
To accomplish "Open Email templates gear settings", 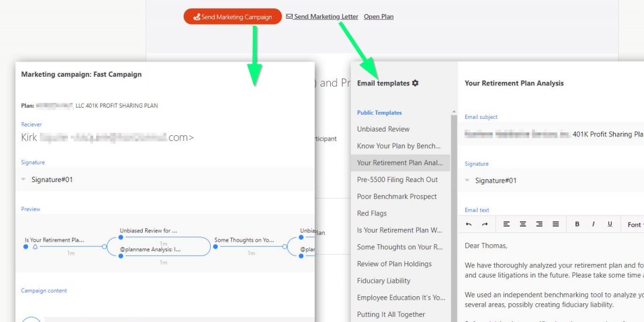I will [416, 83].
